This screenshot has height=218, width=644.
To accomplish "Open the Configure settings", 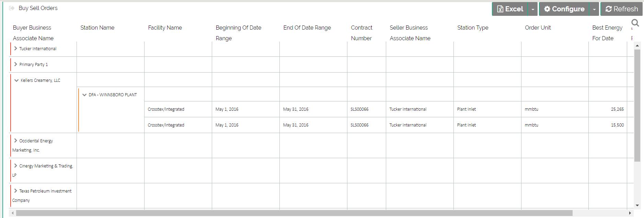I will [x=564, y=9].
